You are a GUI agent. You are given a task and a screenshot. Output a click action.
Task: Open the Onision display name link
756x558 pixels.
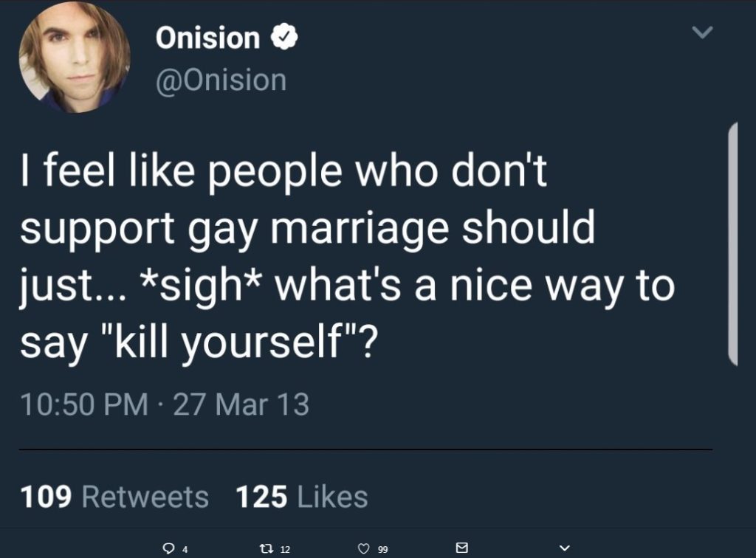click(207, 38)
